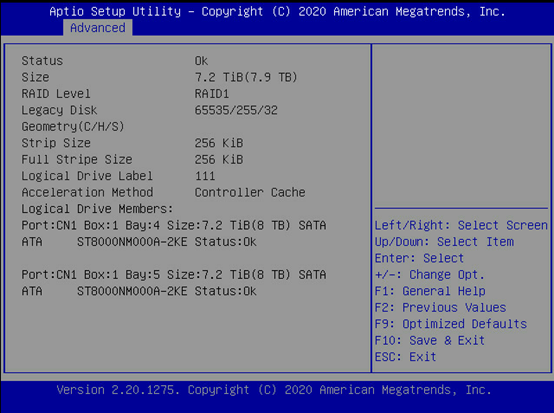Screen dimensions: 554x413
Task: Click the F9: Optimized Defaults hint
Action: tap(451, 324)
